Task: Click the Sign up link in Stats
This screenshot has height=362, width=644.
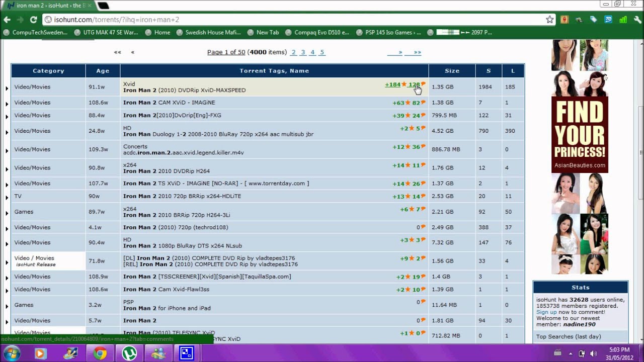Action: 546,312
